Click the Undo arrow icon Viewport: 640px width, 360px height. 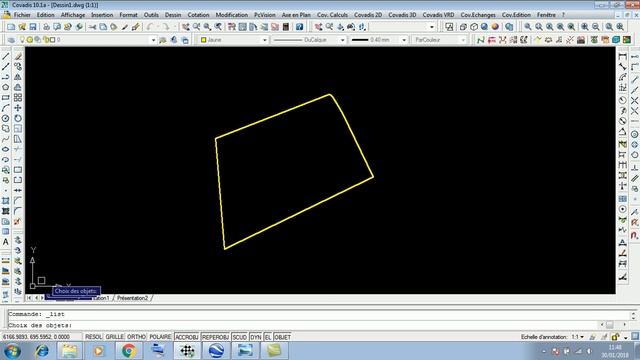click(149, 27)
